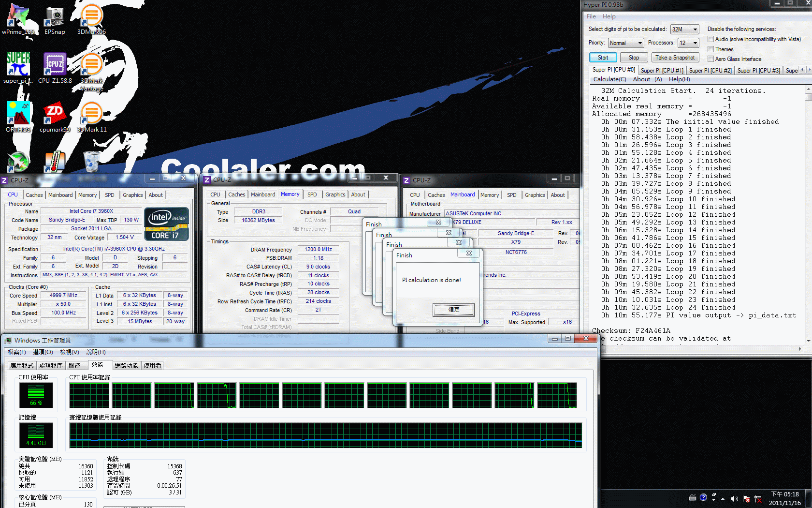The height and width of the screenshot is (508, 812).
Task: Open the Calculate(C) menu in Super PI
Action: coord(609,79)
